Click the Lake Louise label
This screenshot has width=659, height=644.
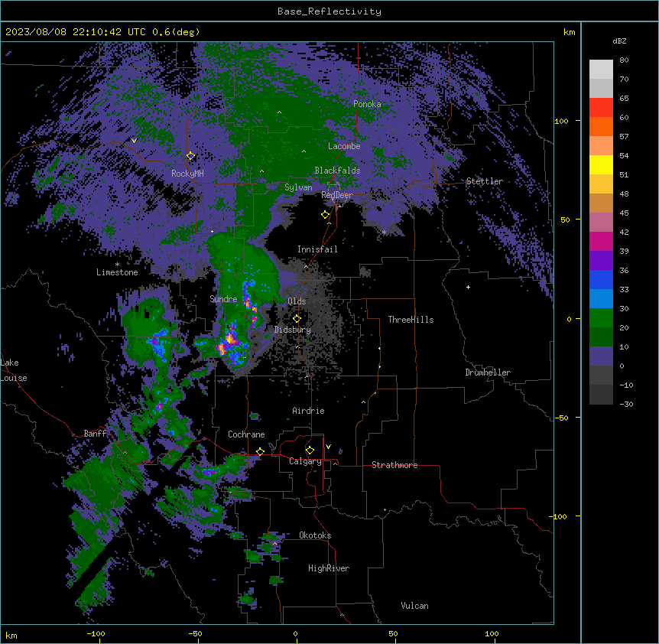click(x=14, y=370)
